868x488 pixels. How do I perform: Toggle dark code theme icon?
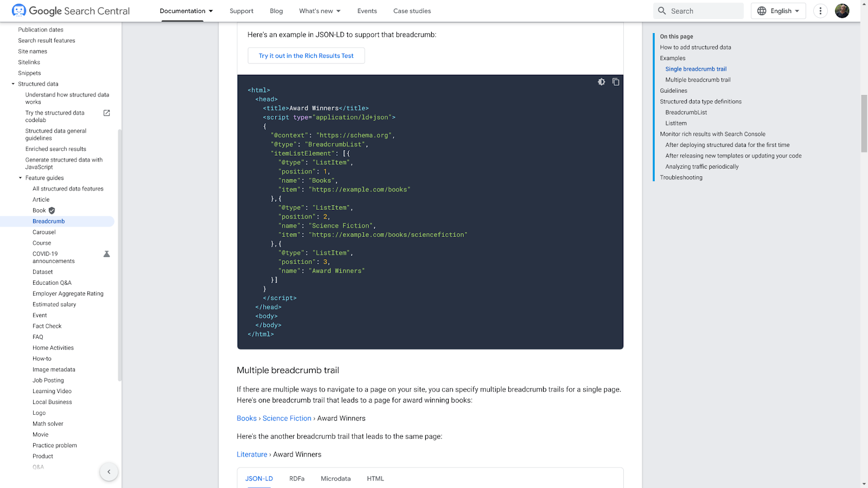click(602, 82)
